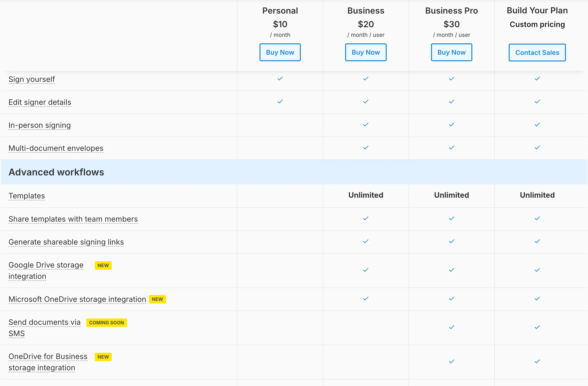Viewport: 588px width, 386px height.
Task: Click Share templates with team members
Action: (x=73, y=219)
